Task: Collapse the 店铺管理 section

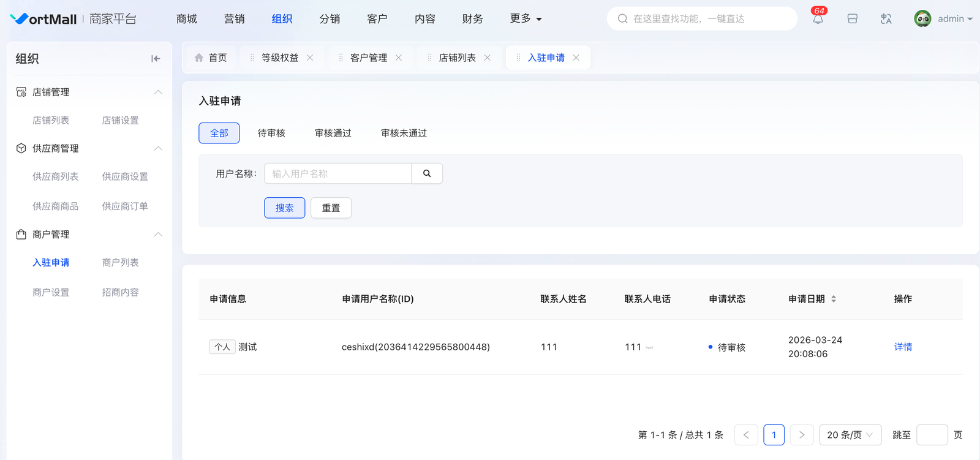Action: [158, 92]
